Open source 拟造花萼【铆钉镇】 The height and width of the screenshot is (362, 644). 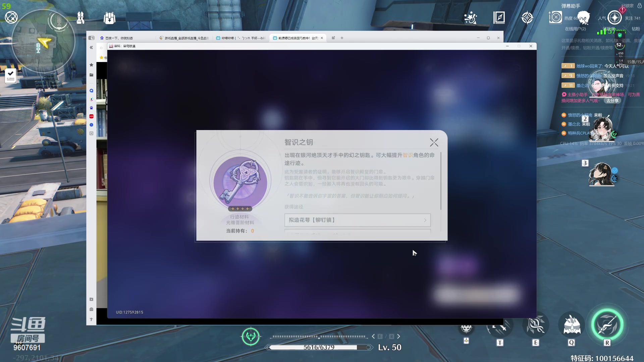(x=358, y=220)
